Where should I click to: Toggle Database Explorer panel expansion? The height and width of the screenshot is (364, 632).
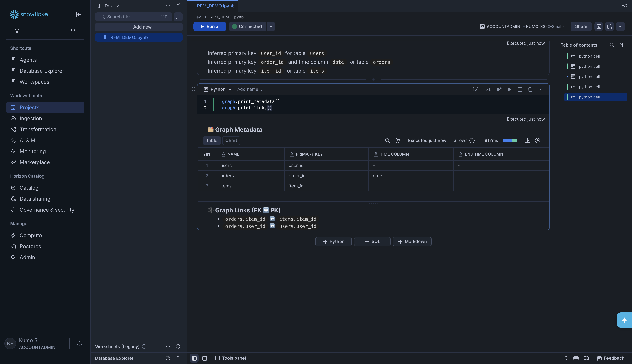pos(178,358)
